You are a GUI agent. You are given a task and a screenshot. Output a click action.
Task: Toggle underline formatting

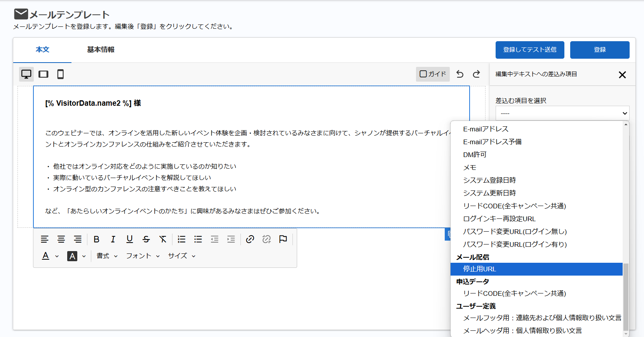click(x=130, y=239)
